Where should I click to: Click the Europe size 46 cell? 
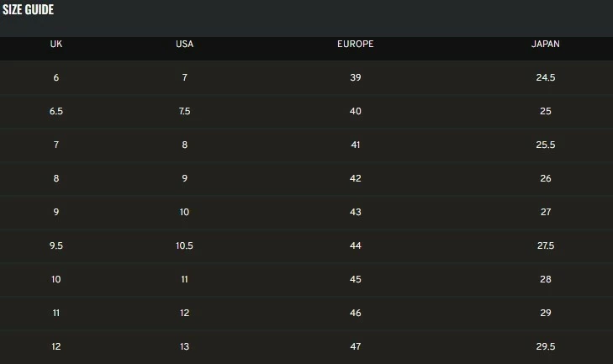[355, 313]
